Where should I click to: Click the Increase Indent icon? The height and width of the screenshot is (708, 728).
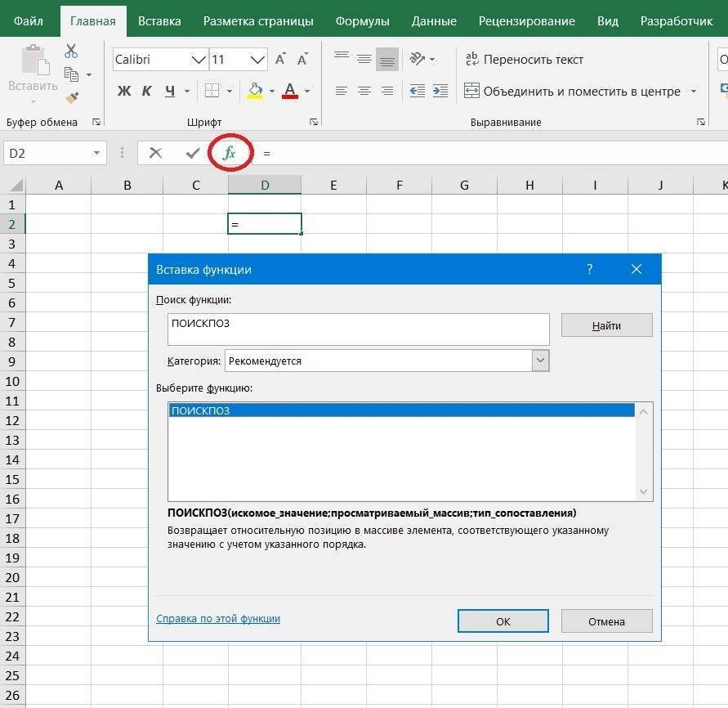[440, 91]
